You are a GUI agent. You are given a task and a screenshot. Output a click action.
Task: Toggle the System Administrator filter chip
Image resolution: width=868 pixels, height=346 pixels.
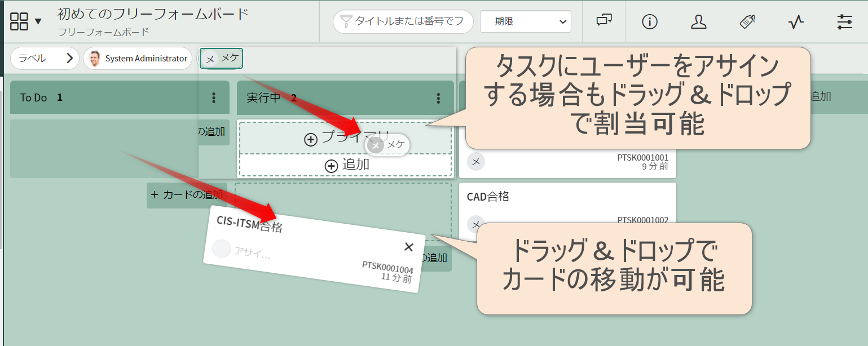pos(137,58)
